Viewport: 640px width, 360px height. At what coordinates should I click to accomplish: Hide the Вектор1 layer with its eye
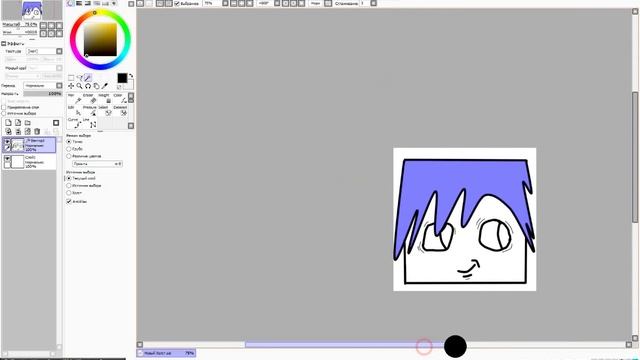click(7, 142)
